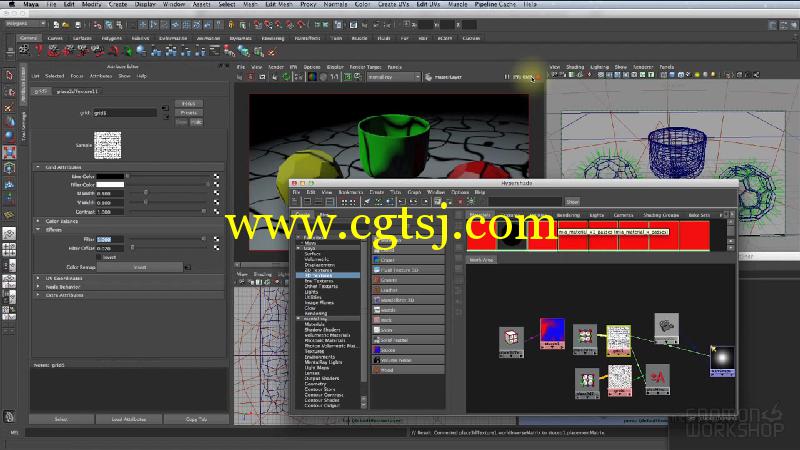Open Hypershade Bookmarks menu
Viewport: 800px width, 450px height.
[351, 192]
